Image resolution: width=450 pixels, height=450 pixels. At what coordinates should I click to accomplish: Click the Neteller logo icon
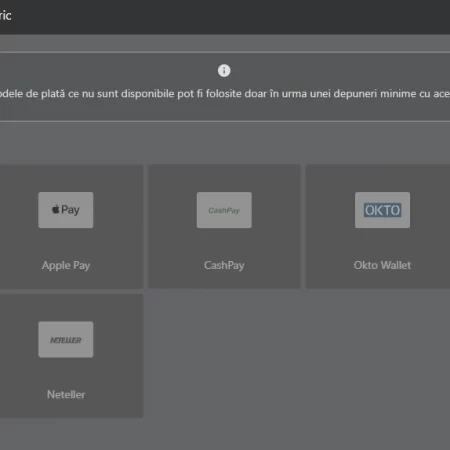(66, 339)
